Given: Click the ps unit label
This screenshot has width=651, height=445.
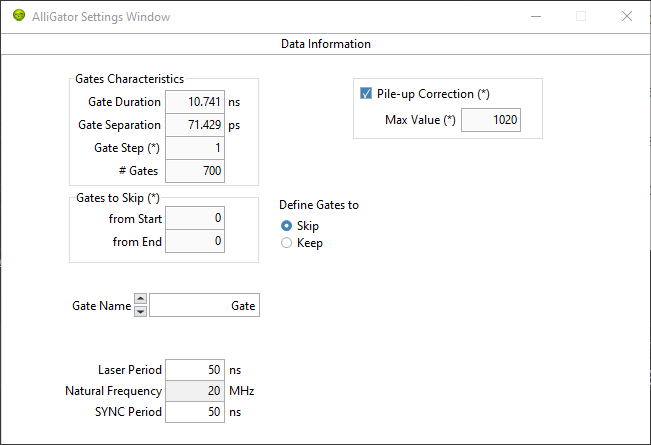Looking at the screenshot, I should (234, 125).
